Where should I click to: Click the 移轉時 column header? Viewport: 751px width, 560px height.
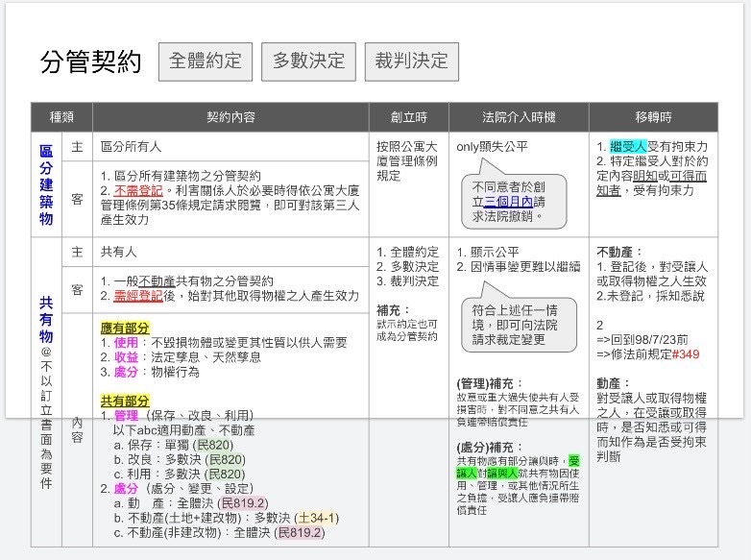[x=653, y=117]
